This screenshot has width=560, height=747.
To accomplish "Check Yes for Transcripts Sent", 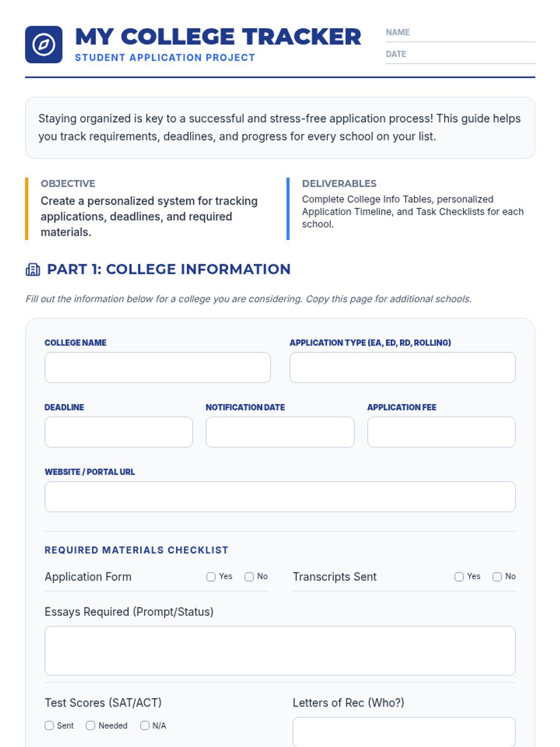I will click(459, 577).
